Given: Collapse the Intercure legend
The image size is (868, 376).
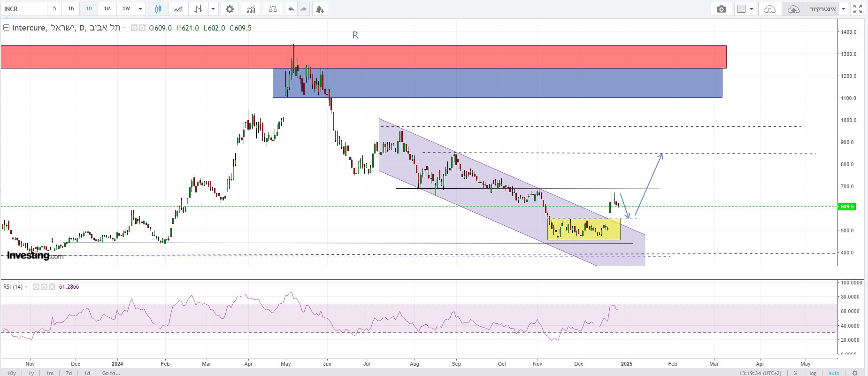Looking at the screenshot, I should point(6,28).
